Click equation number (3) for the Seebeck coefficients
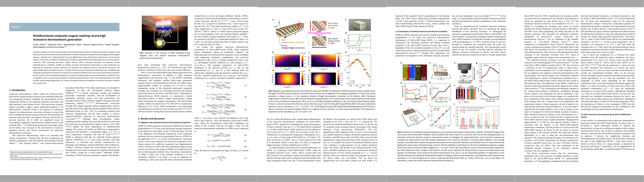This screenshot has width=644, height=182. (x=245, y=110)
